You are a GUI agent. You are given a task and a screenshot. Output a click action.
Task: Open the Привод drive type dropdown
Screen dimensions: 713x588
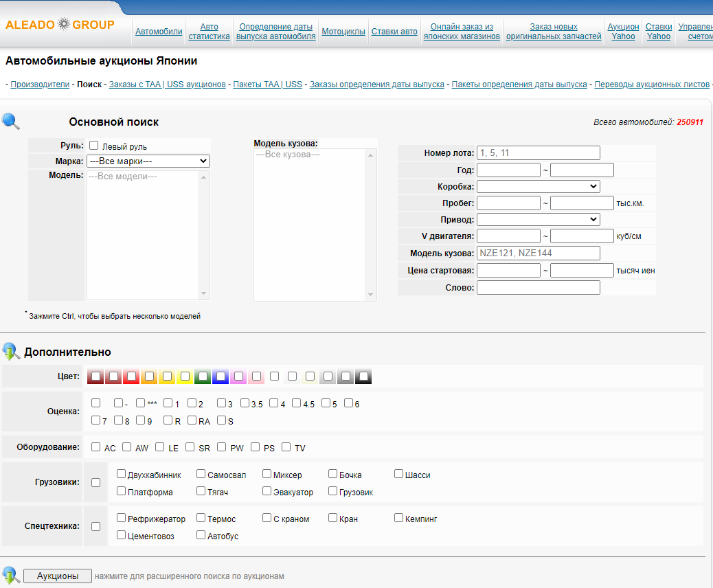point(539,220)
